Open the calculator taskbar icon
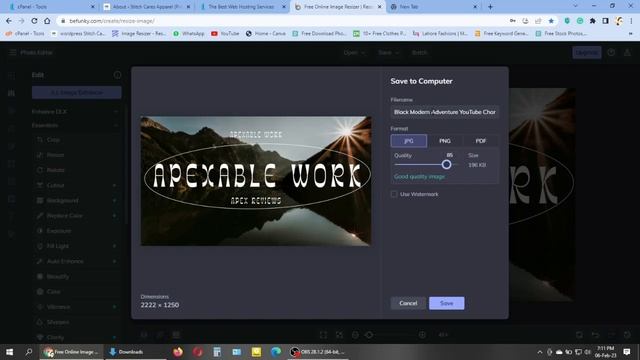The height and width of the screenshot is (360, 640). coord(217,352)
